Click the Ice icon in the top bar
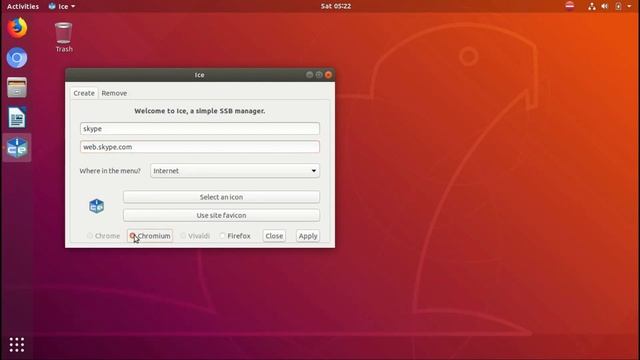This screenshot has height=360, width=640. click(x=52, y=6)
